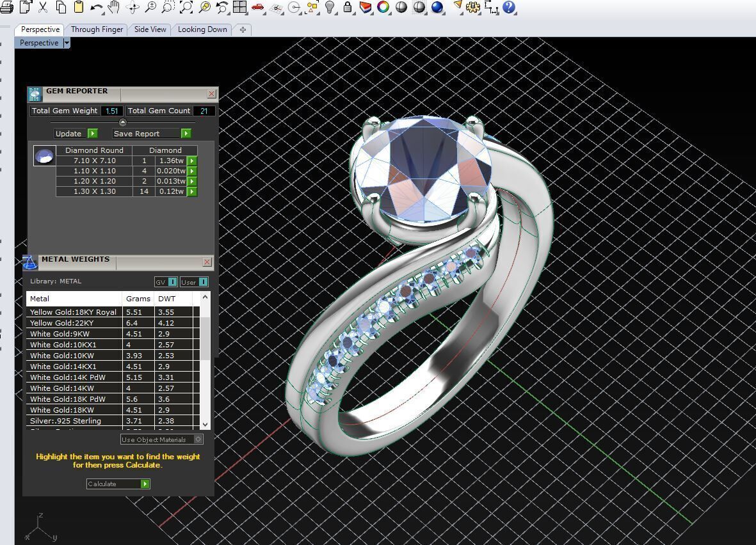
Task: Click the Save Report button
Action: [x=152, y=134]
